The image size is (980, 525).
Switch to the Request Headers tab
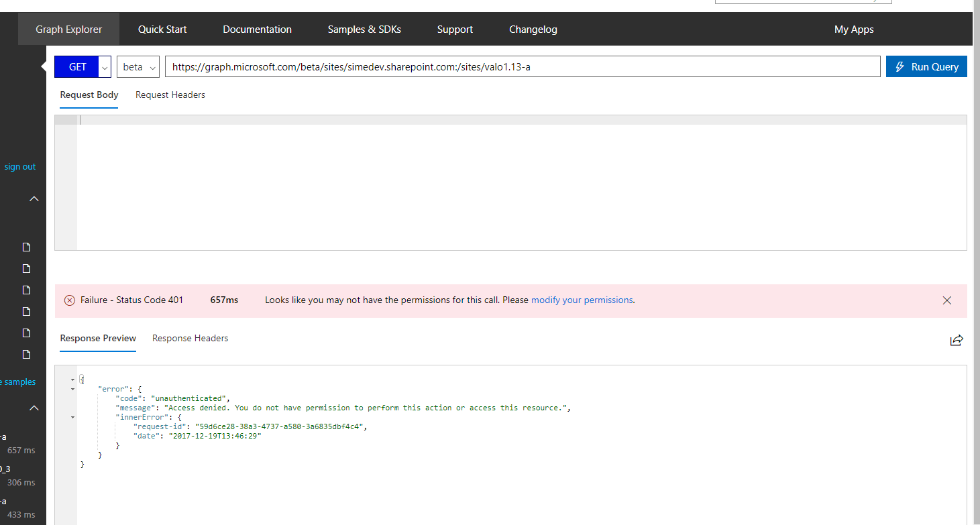click(x=170, y=95)
